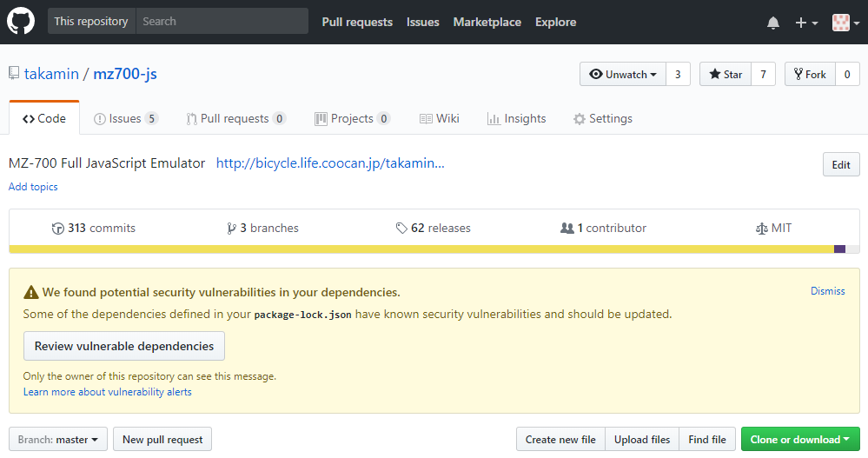View the 0 forks count

click(847, 74)
